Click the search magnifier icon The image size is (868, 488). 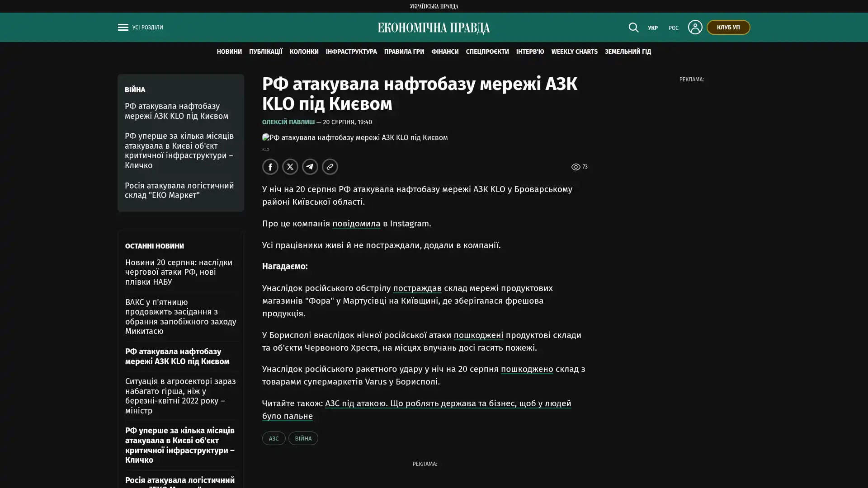(633, 28)
